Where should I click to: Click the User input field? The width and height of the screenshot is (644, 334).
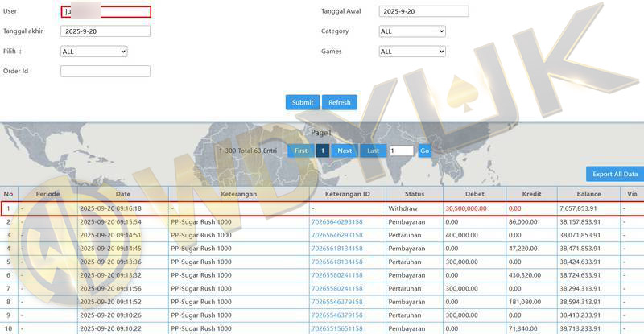coord(105,12)
